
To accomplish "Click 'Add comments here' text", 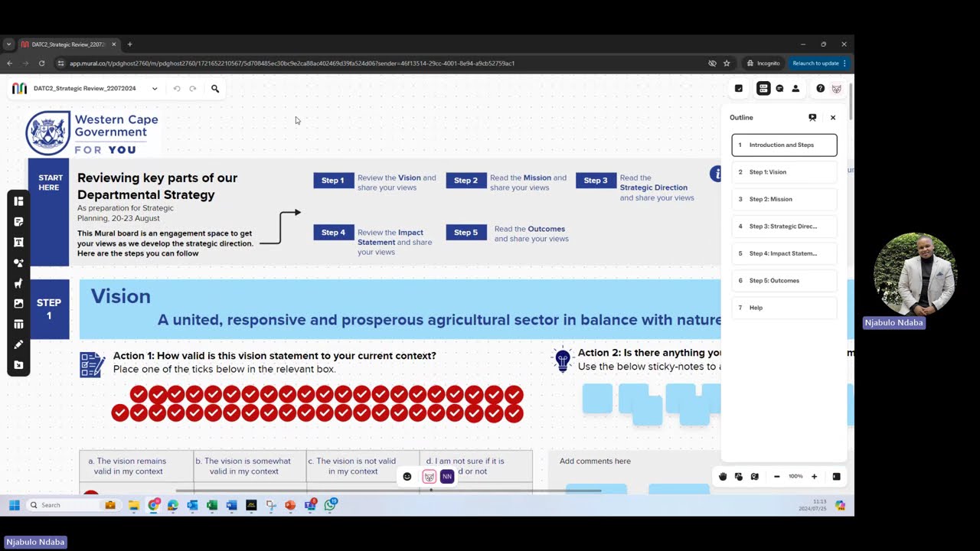I will point(595,461).
